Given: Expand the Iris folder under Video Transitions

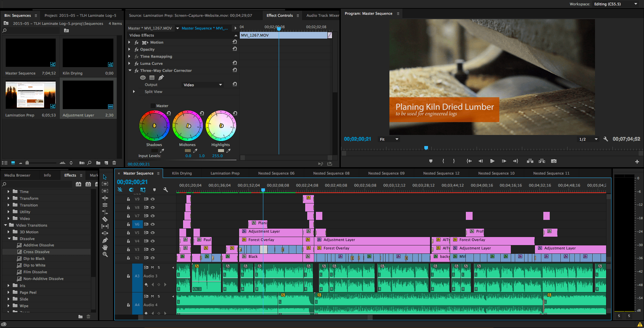Looking at the screenshot, I should (8, 285).
